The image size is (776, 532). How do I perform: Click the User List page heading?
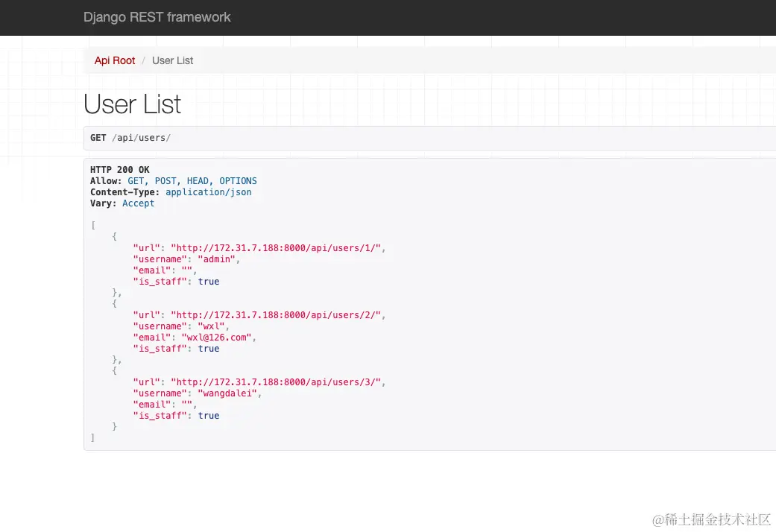point(132,104)
